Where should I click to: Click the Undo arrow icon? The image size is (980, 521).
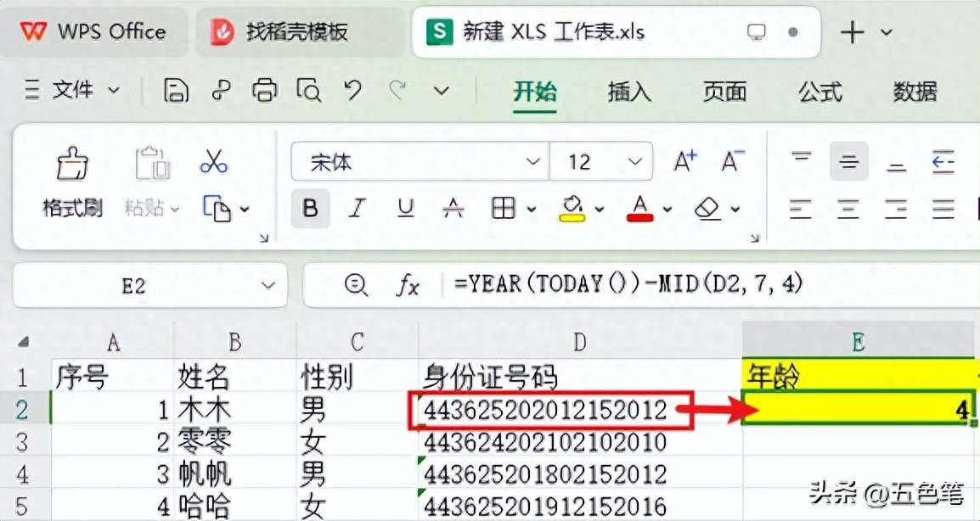coord(352,90)
